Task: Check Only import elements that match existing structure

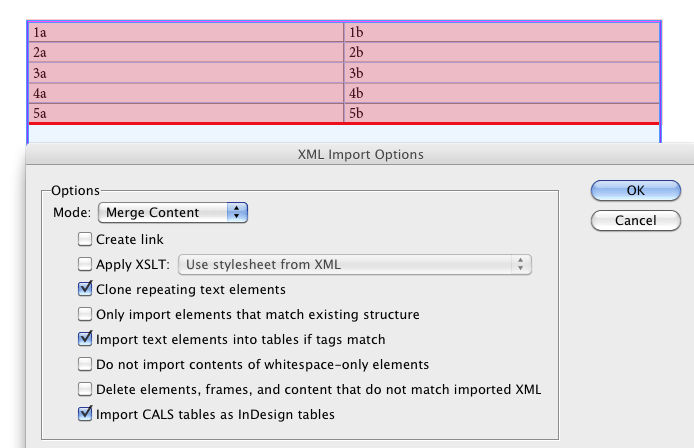Action: tap(85, 314)
